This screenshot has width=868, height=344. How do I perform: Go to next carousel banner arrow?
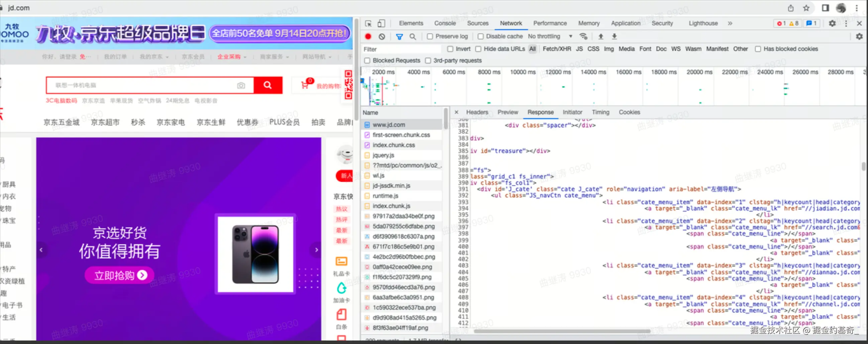click(316, 250)
